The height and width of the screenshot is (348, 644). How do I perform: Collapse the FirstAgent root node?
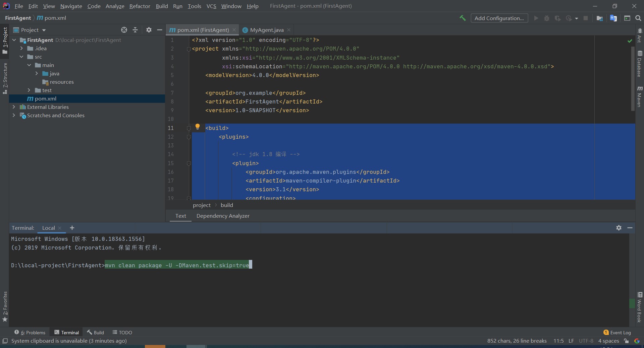[14, 40]
